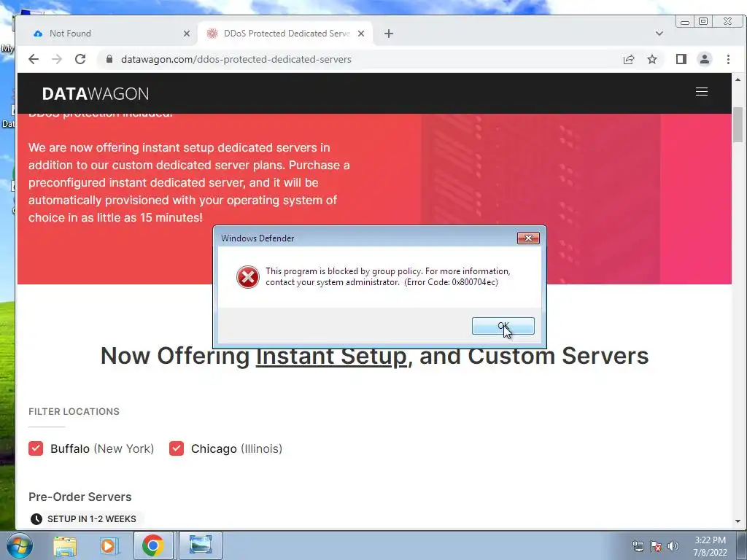This screenshot has height=560, width=747.
Task: Open the Windows Start menu
Action: [x=20, y=545]
